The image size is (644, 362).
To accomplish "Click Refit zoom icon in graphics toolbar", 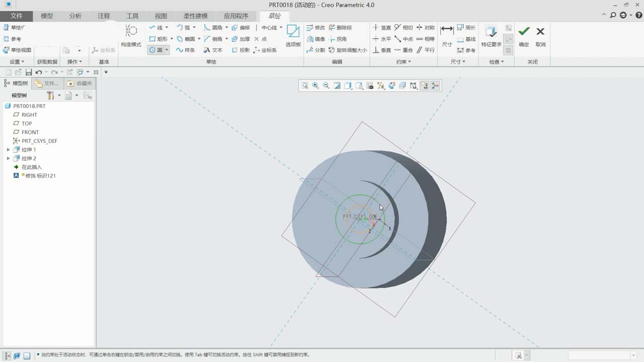I will (x=305, y=86).
